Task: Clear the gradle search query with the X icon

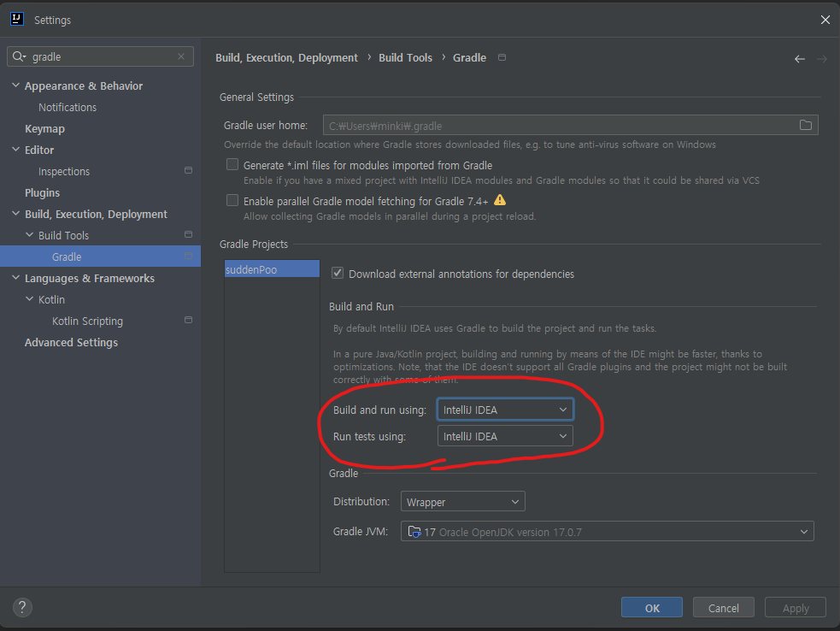Action: 180,55
